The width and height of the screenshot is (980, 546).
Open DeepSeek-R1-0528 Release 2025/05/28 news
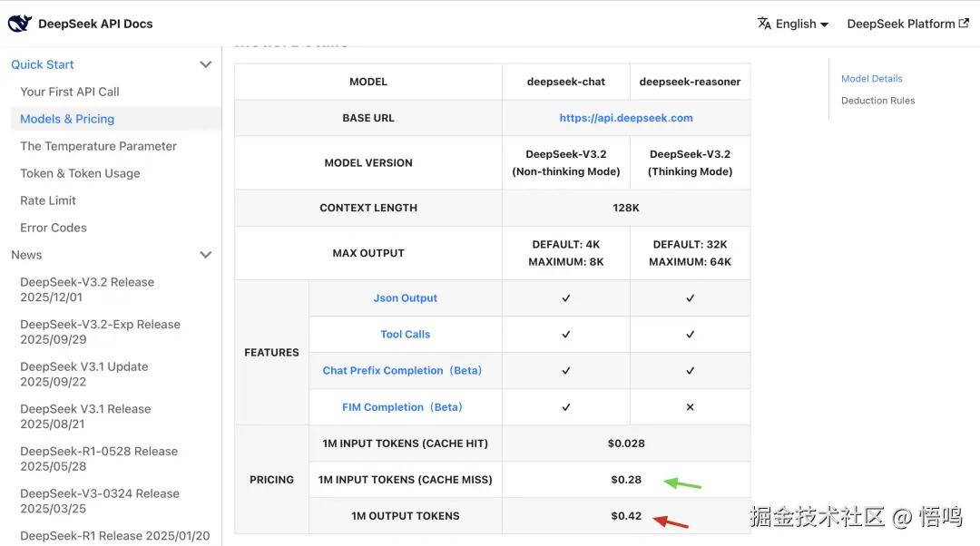pyautogui.click(x=99, y=459)
